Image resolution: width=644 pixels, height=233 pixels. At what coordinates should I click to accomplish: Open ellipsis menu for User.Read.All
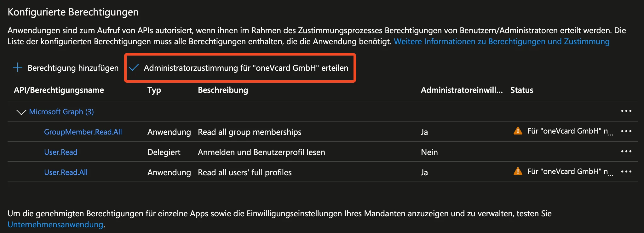pos(626,172)
